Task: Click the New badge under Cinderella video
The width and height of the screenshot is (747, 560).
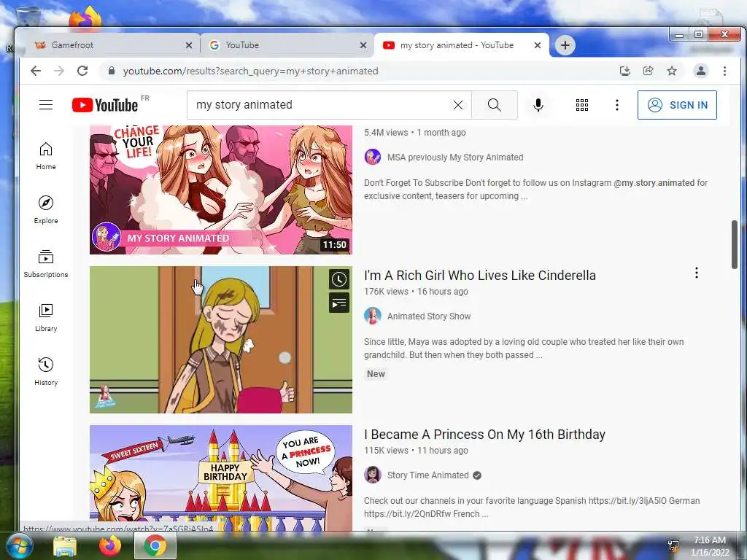Action: pyautogui.click(x=376, y=374)
